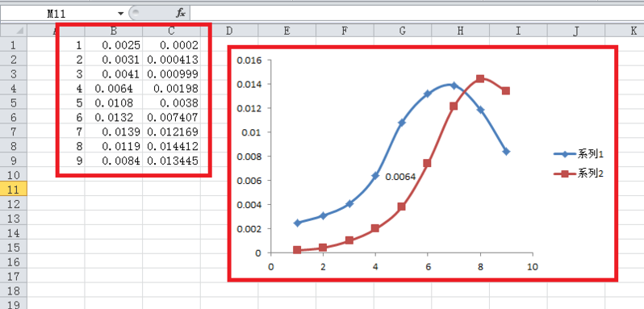Click cell A9 with value 9
The height and width of the screenshot is (309, 644).
pos(56,161)
